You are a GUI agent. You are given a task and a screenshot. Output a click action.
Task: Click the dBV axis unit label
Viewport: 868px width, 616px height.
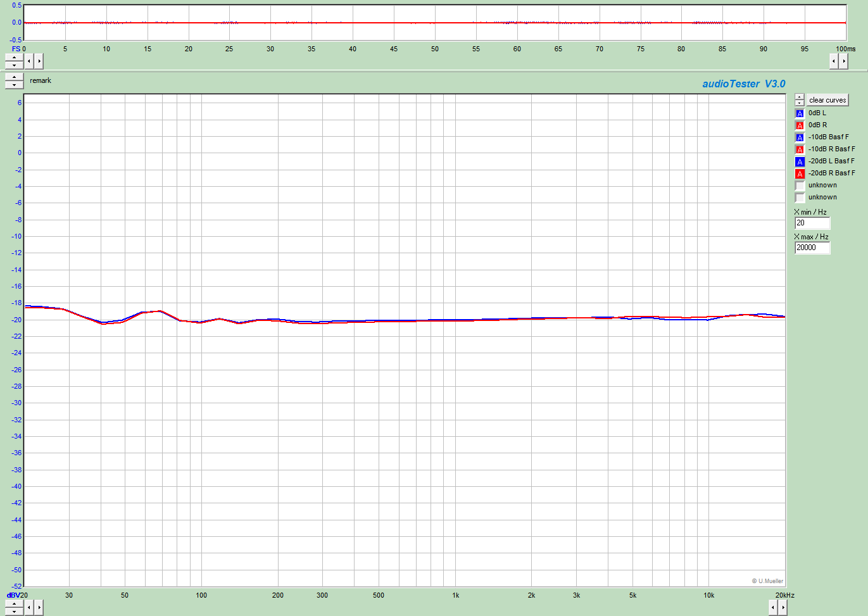13,595
